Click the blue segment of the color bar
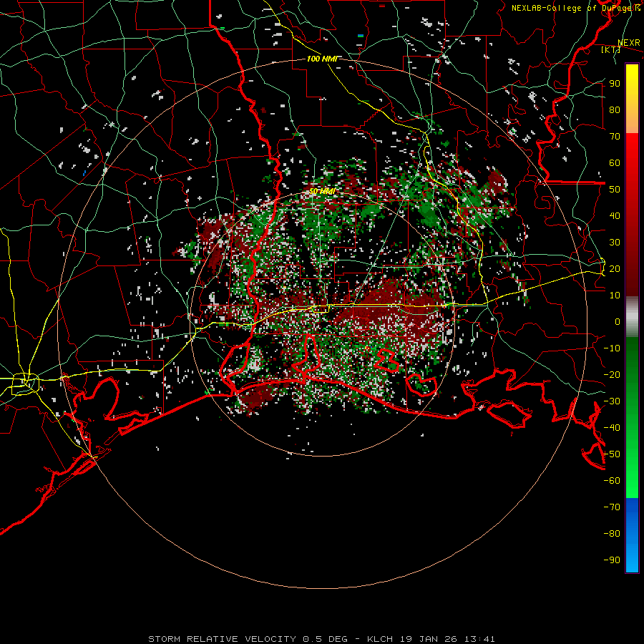 pyautogui.click(x=632, y=535)
